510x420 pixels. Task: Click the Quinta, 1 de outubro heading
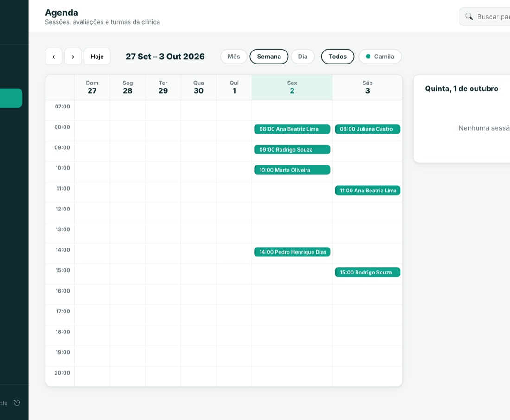[x=461, y=89]
